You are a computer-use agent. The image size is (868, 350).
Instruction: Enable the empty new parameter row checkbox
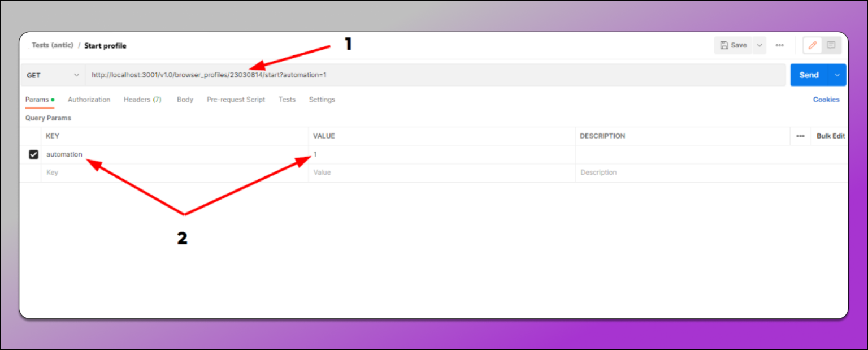(x=33, y=172)
